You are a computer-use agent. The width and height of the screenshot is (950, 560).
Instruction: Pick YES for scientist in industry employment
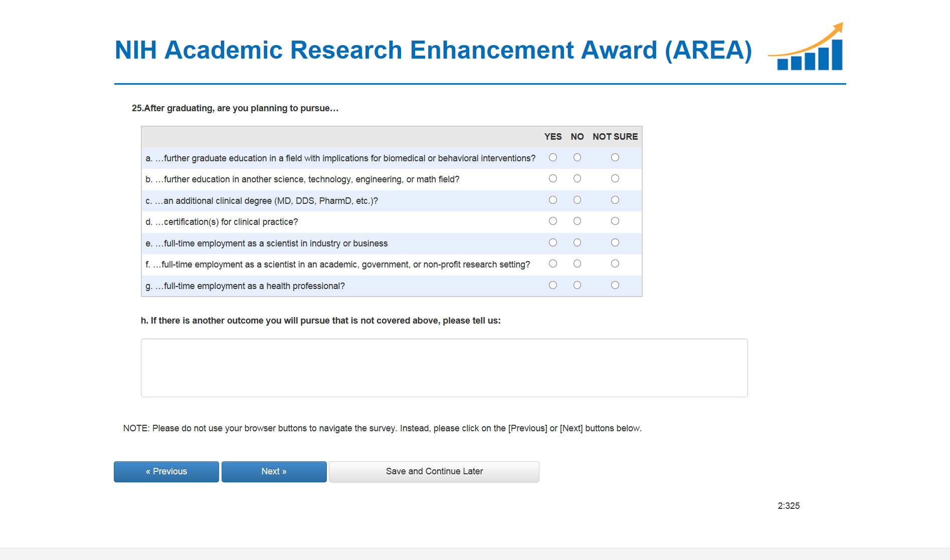[x=553, y=243]
